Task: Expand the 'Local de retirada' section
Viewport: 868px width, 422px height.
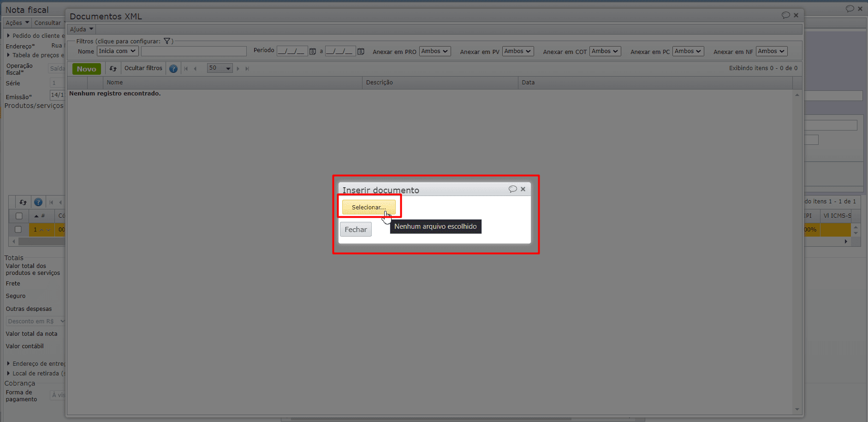Action: click(8, 373)
